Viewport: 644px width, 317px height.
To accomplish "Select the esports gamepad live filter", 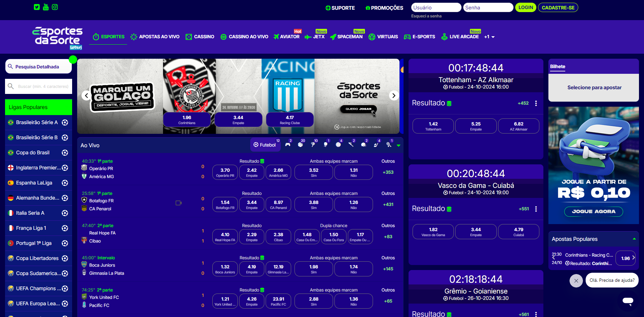I will point(288,145).
